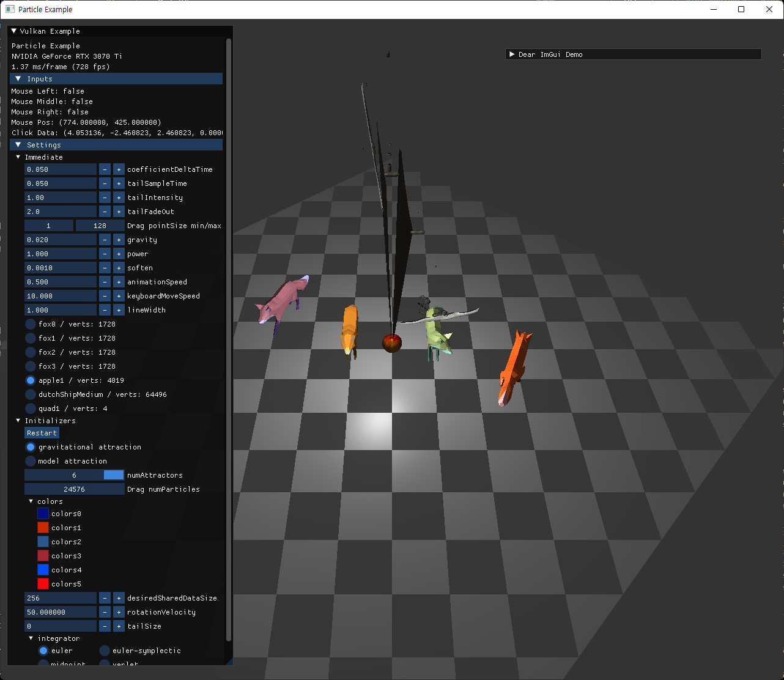The width and height of the screenshot is (784, 680).
Task: Decrease gravity with minus button
Action: click(x=105, y=240)
